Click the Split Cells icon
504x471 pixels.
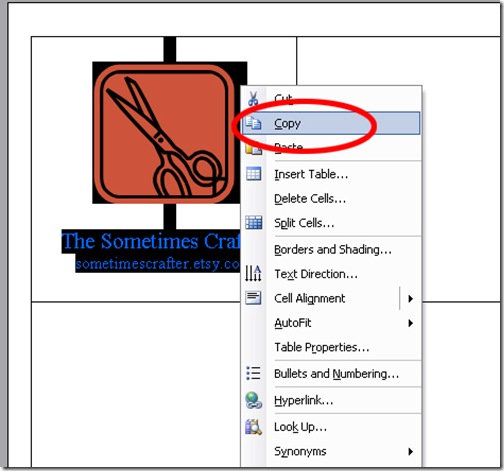point(253,223)
